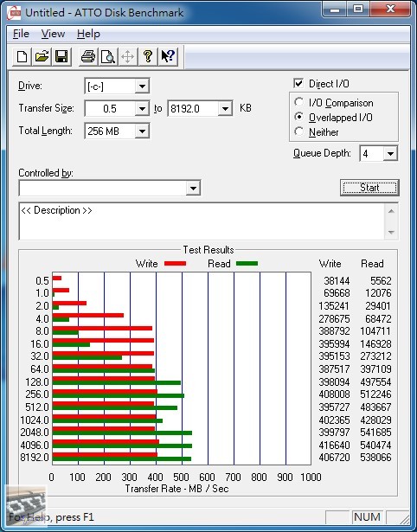Save benchmark results with floppy icon
This screenshot has width=417, height=532.
coord(61,56)
